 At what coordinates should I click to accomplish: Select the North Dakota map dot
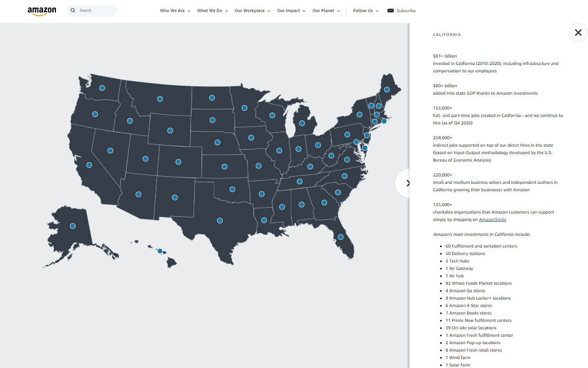tap(212, 98)
